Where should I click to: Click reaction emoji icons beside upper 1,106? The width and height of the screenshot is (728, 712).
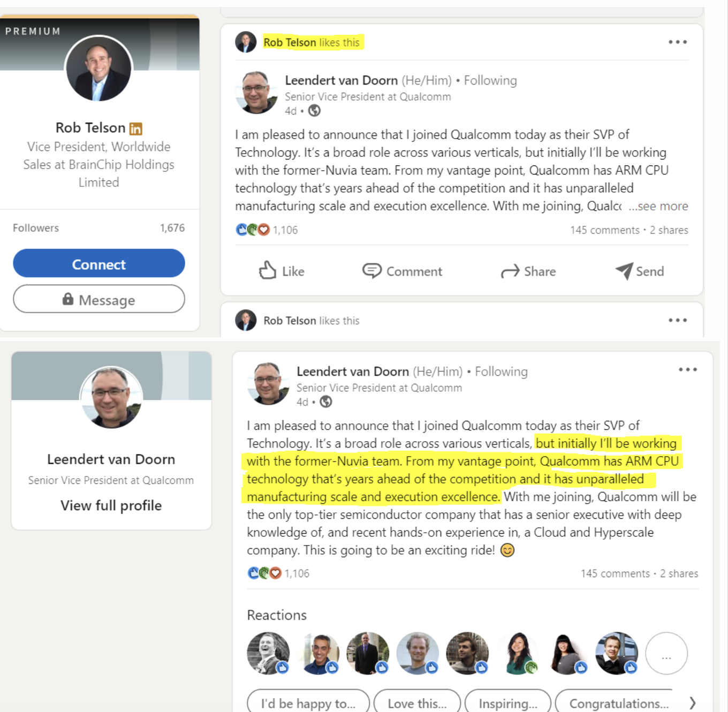point(253,230)
